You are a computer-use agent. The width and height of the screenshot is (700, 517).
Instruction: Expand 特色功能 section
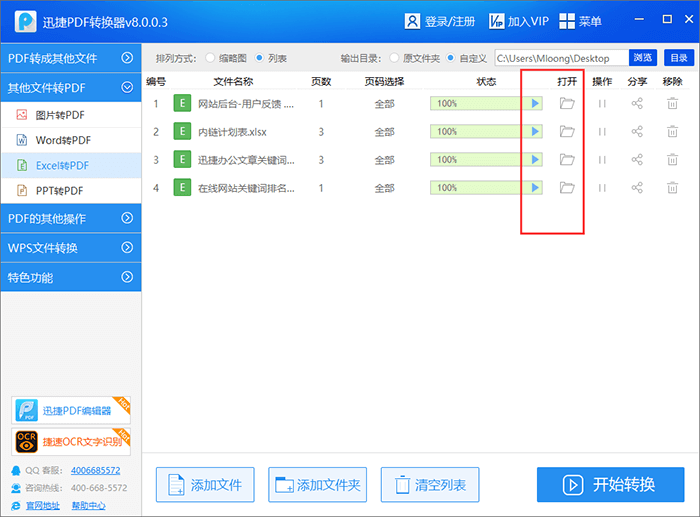(x=71, y=277)
